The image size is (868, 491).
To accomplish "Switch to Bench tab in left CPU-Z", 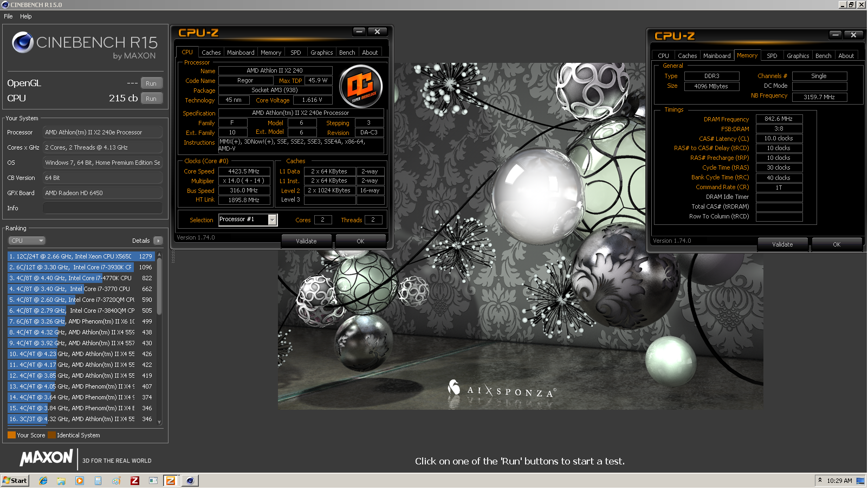I will 347,53.
